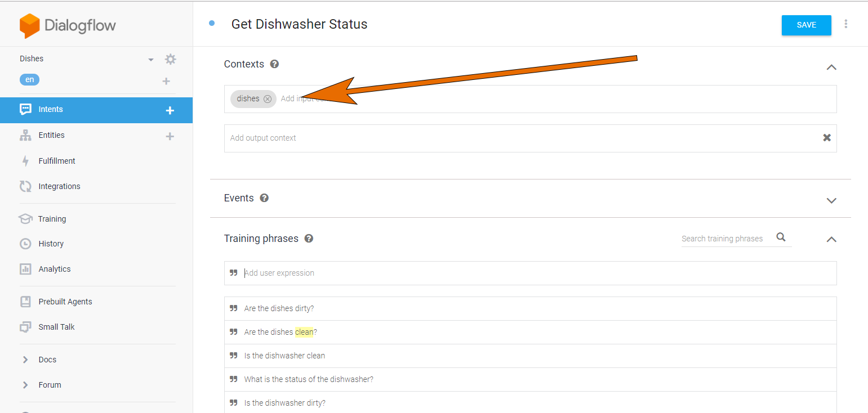The width and height of the screenshot is (868, 413).
Task: Click the Analytics chart icon
Action: pos(25,269)
